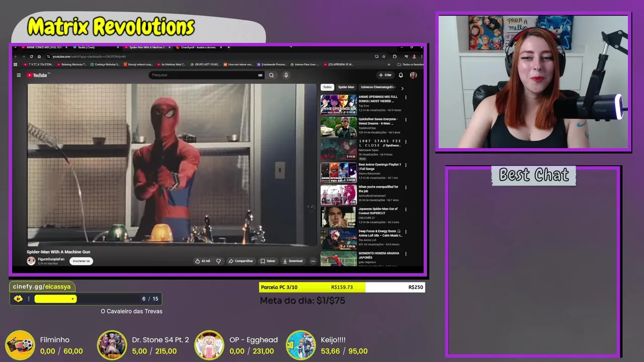This screenshot has height=362, width=644.
Task: Open Todos os favoritos bookmarks folder
Action: tap(410, 64)
